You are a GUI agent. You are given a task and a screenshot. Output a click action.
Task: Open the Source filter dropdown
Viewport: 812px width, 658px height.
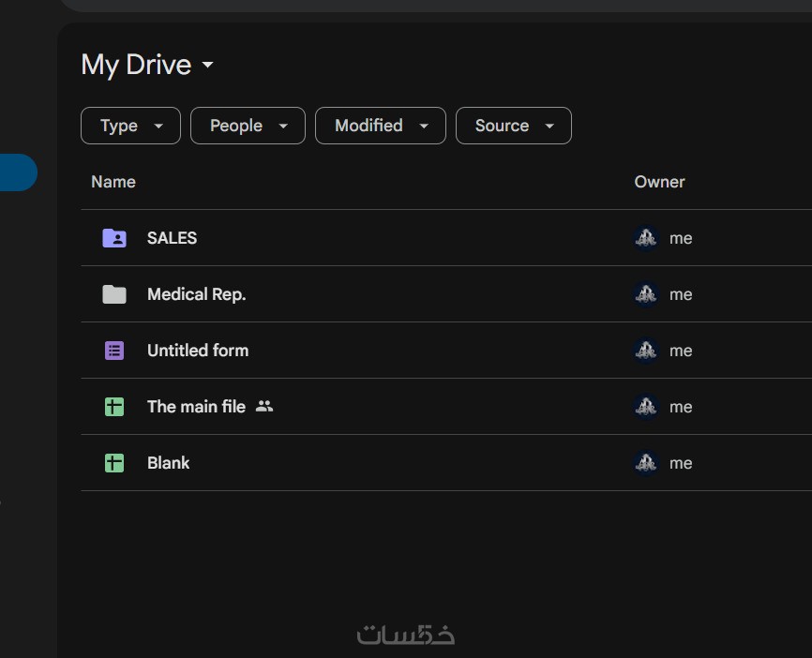(513, 126)
